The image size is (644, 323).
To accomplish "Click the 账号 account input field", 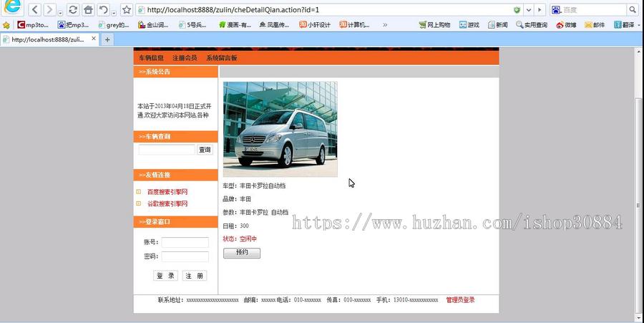I will pos(185,243).
